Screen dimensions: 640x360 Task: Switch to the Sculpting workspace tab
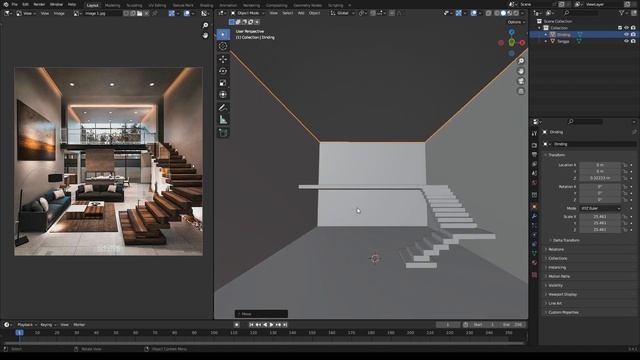click(134, 5)
